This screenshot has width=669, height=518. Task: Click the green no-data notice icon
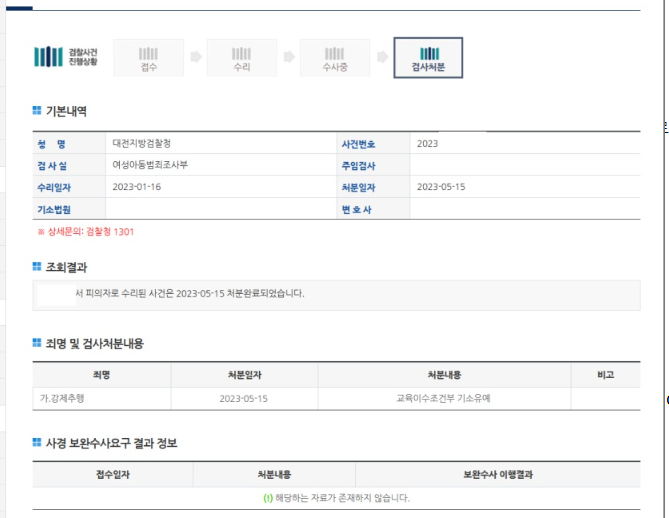265,498
